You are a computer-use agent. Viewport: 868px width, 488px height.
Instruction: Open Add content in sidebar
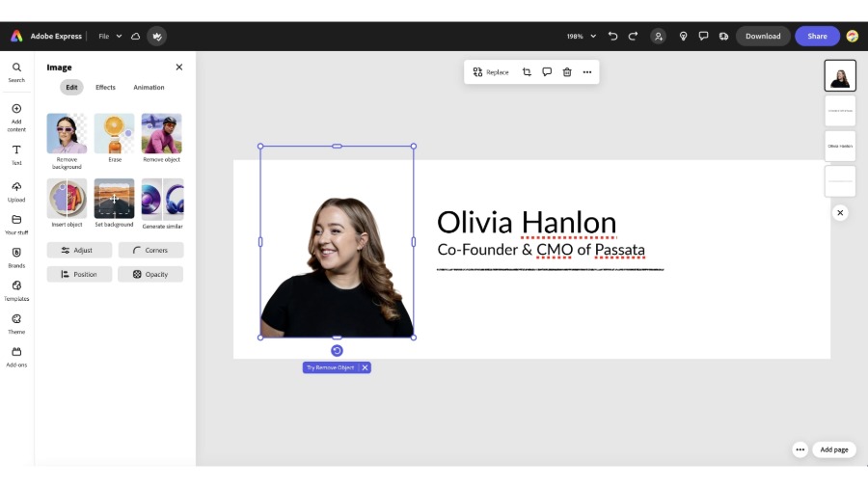pos(16,118)
